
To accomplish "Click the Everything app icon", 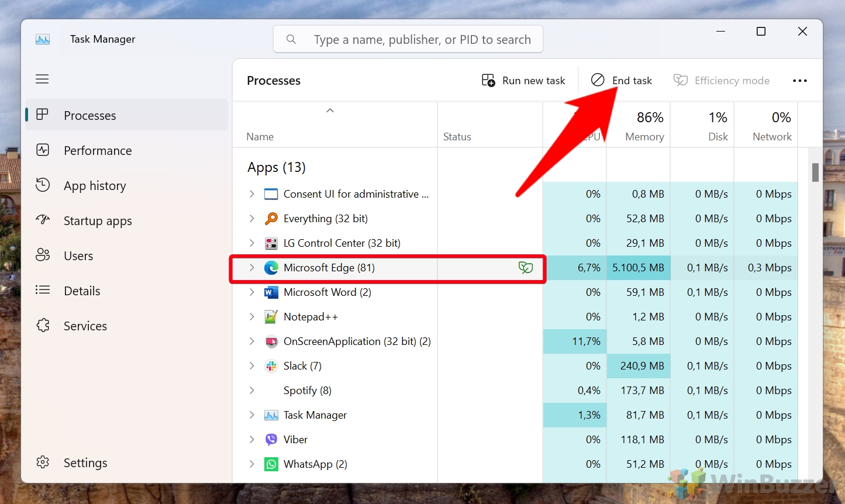I will pos(271,219).
